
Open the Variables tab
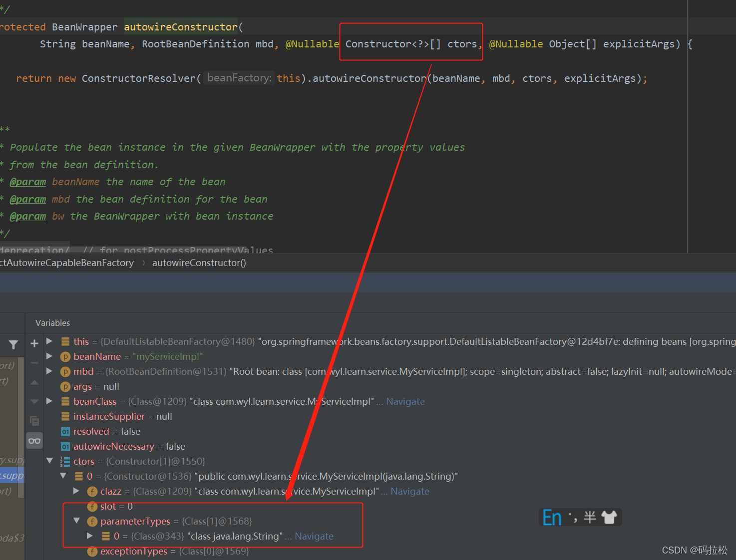click(x=53, y=323)
